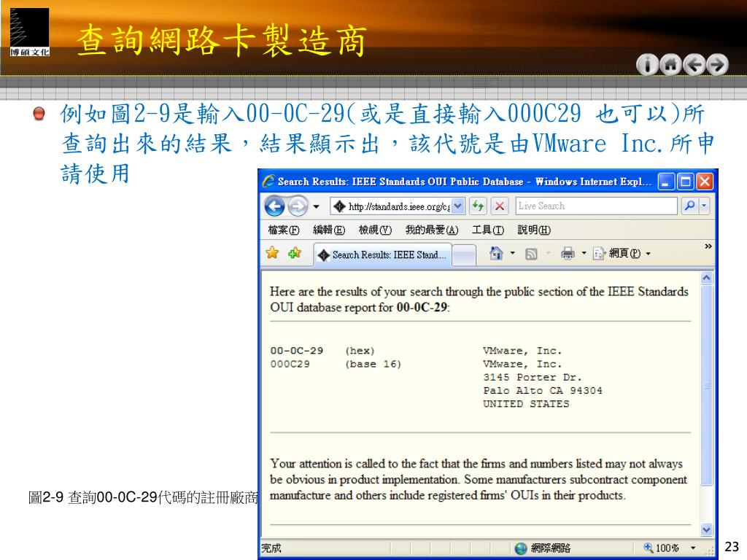Click the scrollbar up arrow

point(706,278)
